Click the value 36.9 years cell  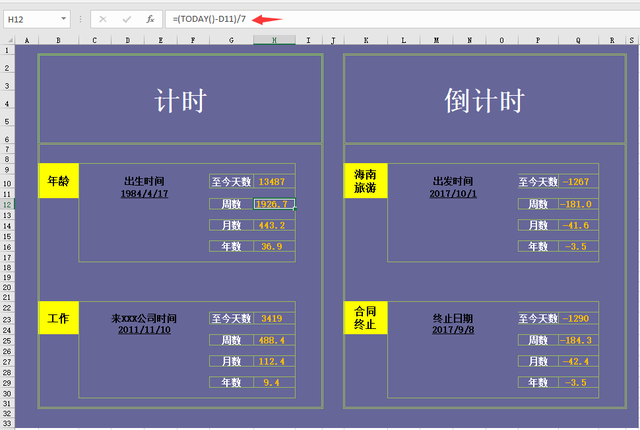coord(274,246)
